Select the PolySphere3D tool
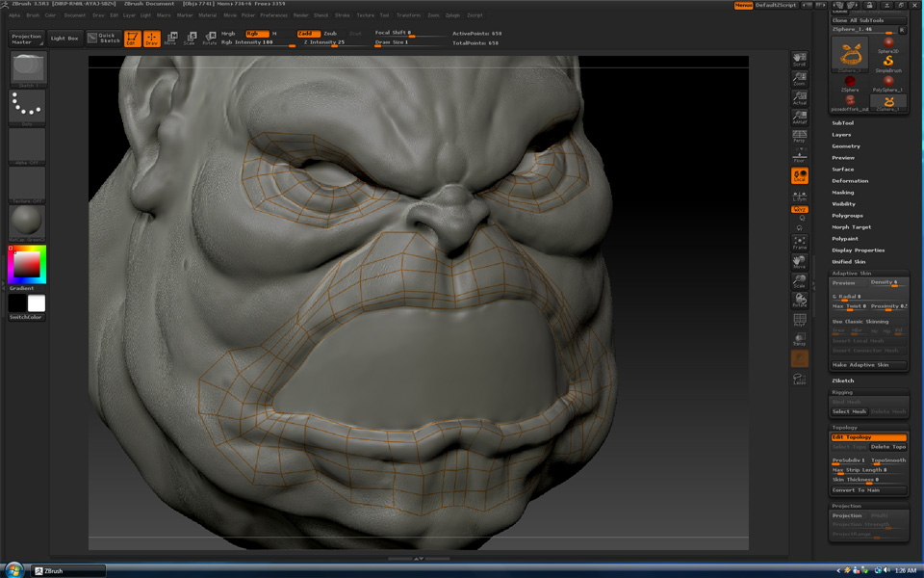The width and height of the screenshot is (924, 578). (x=888, y=81)
